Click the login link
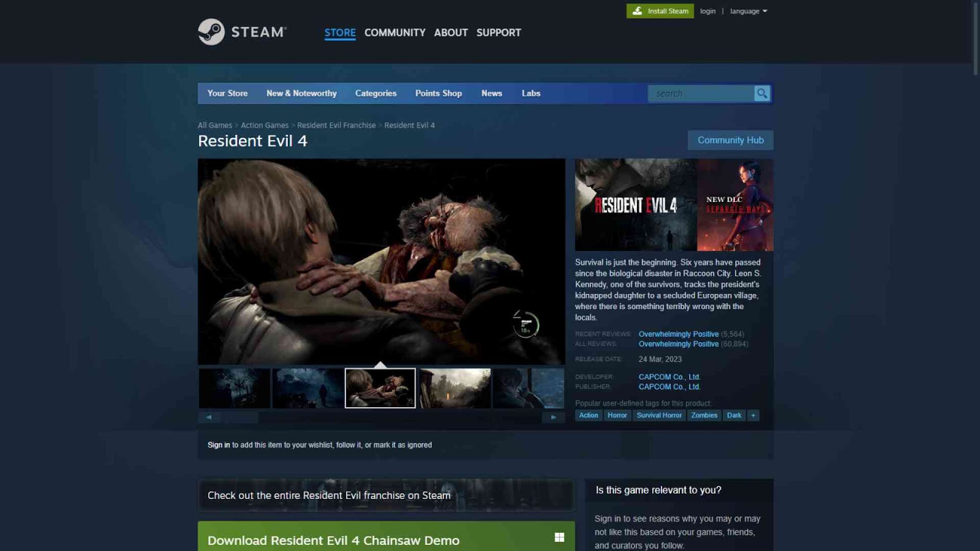Viewport: 980px width, 551px height. click(708, 11)
